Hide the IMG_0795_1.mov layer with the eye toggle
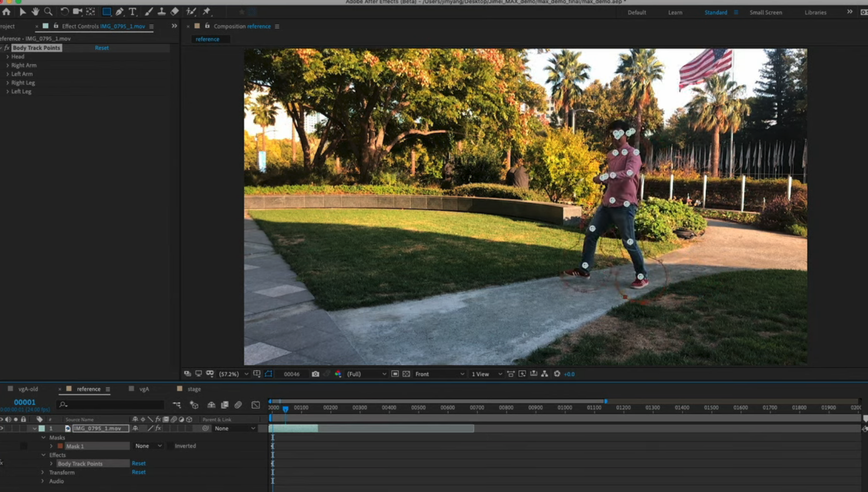 click(2, 428)
